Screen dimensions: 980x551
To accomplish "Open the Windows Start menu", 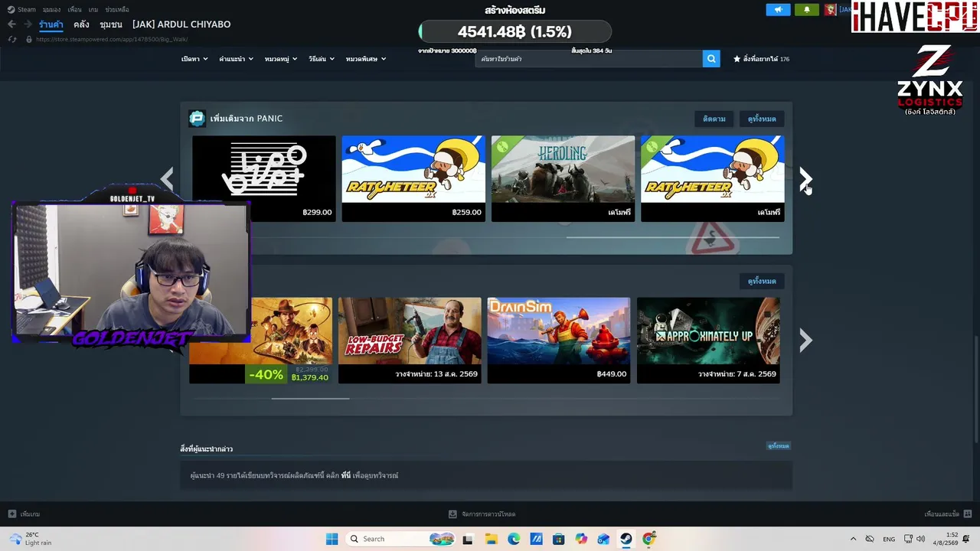I will click(332, 539).
